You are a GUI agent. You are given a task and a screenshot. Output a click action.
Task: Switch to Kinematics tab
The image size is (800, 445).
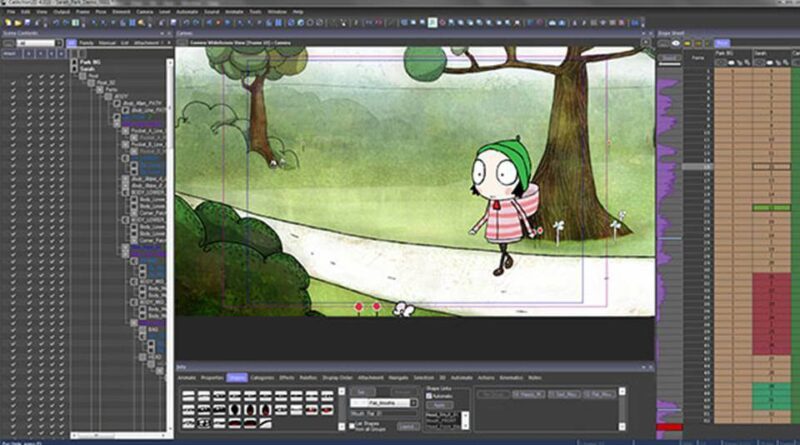point(511,378)
